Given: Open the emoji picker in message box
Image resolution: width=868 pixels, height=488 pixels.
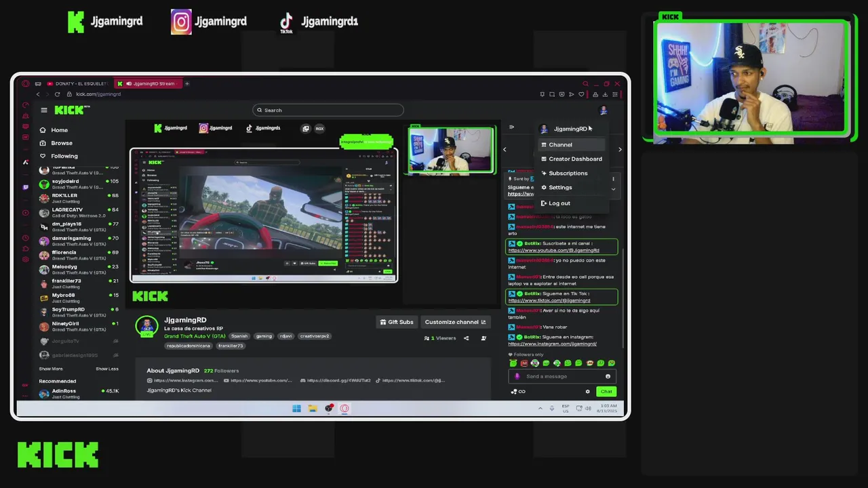Looking at the screenshot, I should (x=608, y=376).
